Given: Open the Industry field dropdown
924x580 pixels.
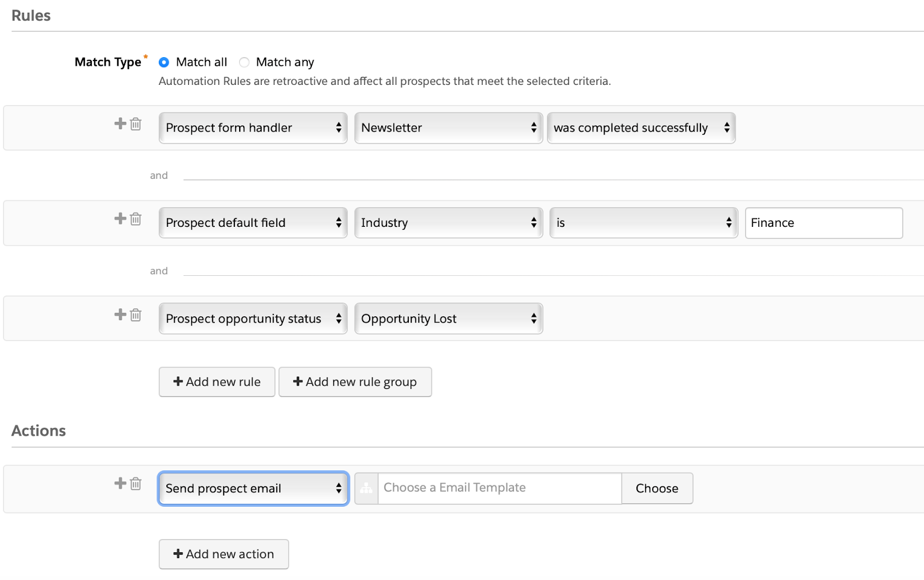Looking at the screenshot, I should point(448,223).
